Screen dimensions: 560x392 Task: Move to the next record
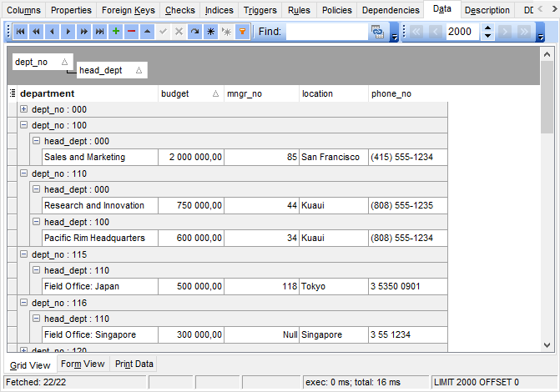tap(68, 32)
